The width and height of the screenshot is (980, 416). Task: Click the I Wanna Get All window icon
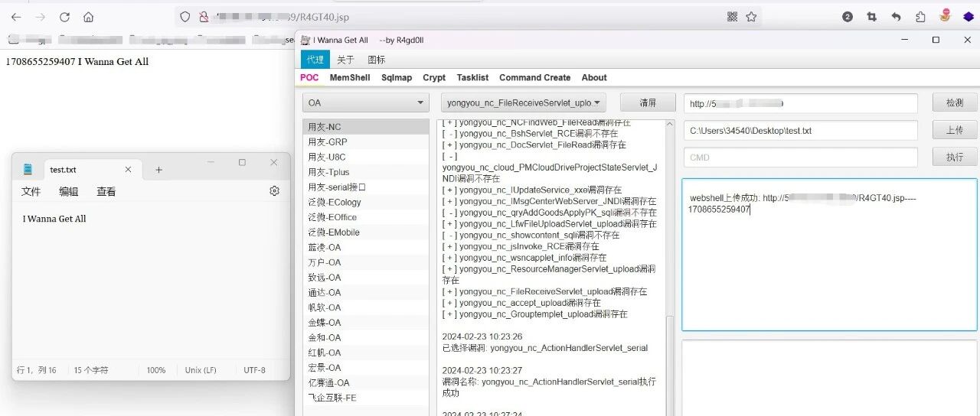point(305,40)
